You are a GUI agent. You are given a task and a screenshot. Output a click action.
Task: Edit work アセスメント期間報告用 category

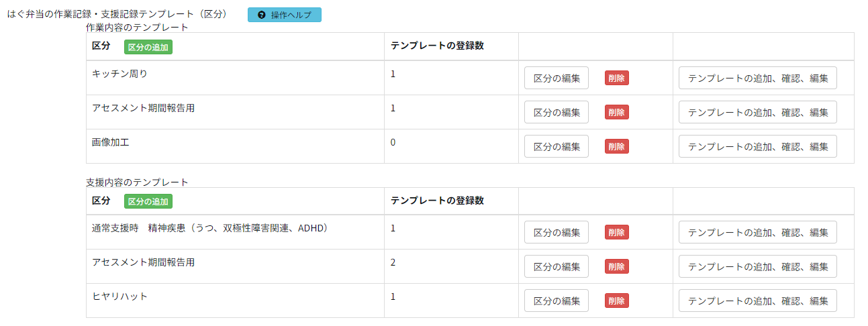pos(556,112)
